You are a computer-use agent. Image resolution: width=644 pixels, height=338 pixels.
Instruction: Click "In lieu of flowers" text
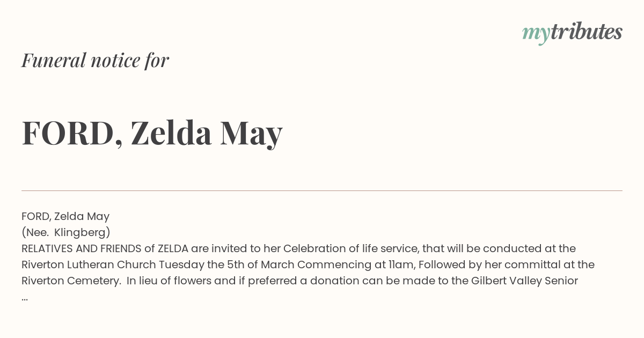click(x=173, y=281)
